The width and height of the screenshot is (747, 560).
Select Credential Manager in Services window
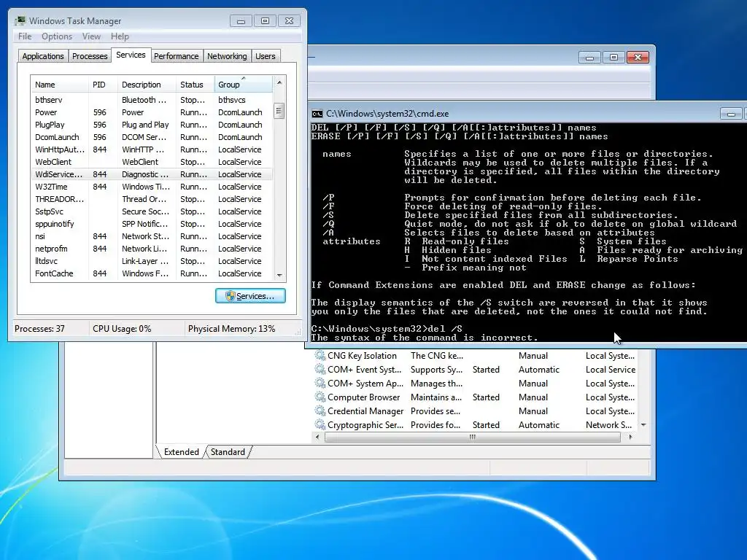point(475,411)
